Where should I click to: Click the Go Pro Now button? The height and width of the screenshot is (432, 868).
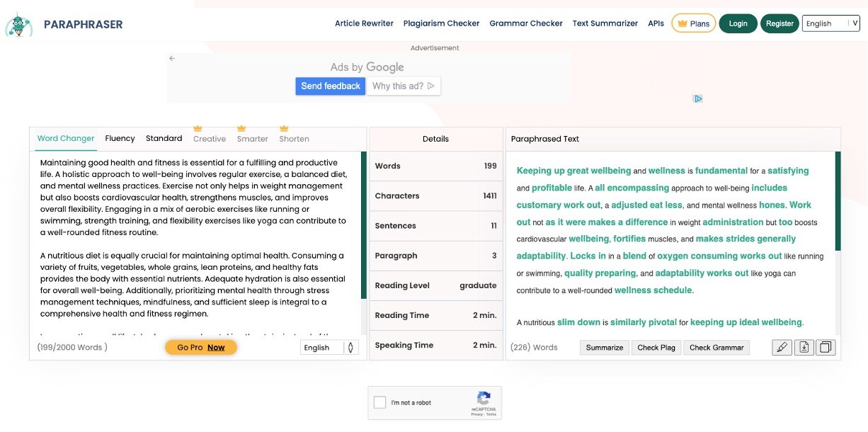tap(201, 347)
